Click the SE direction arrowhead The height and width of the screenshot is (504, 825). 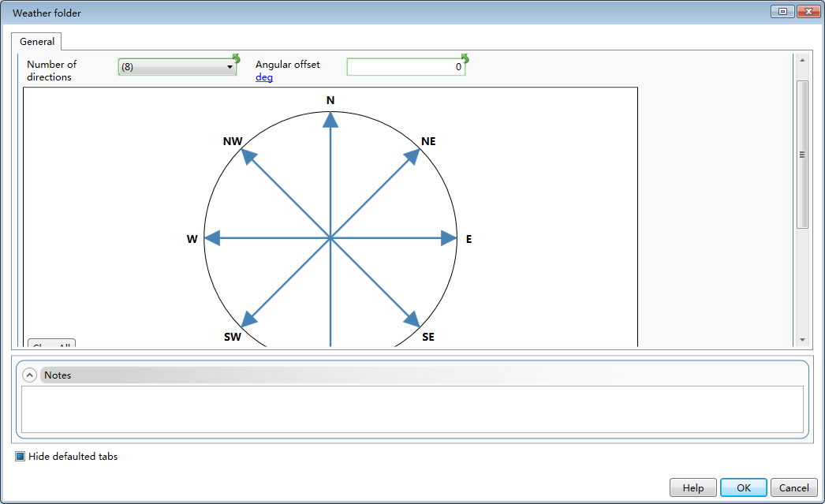(x=412, y=319)
